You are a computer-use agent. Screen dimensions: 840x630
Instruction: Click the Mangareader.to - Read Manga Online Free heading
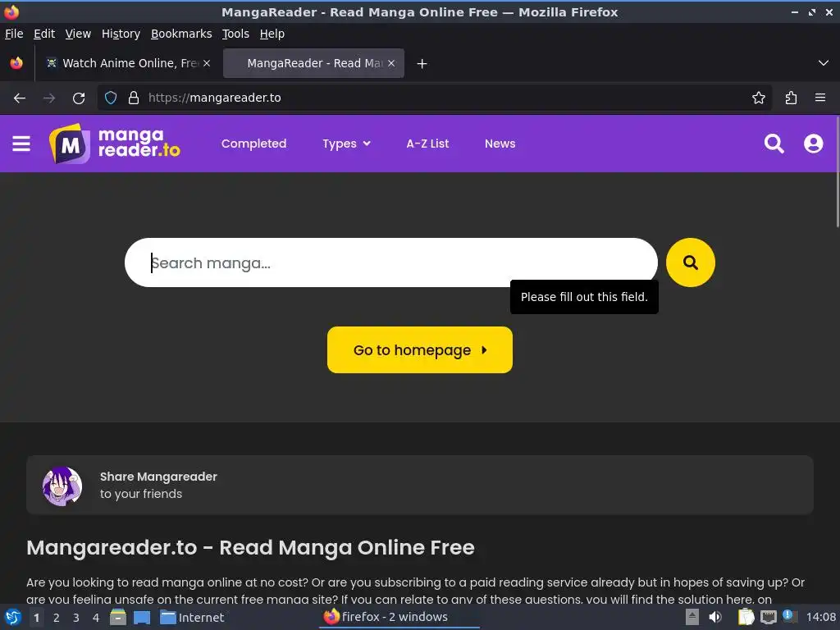tap(250, 547)
